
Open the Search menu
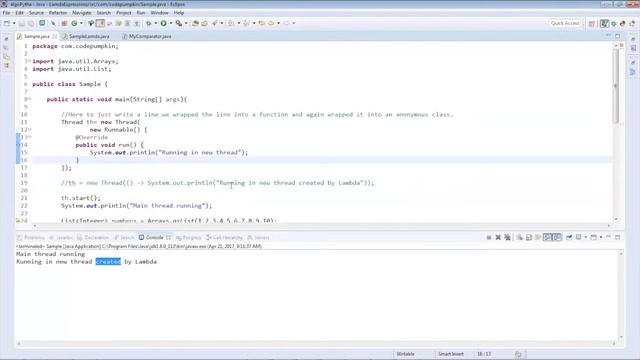(x=103, y=13)
